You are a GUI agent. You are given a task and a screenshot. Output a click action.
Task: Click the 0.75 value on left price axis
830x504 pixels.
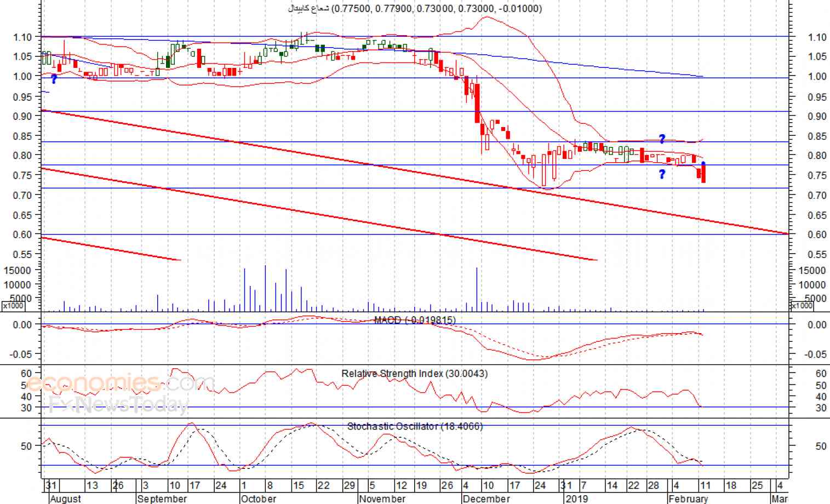coord(22,175)
